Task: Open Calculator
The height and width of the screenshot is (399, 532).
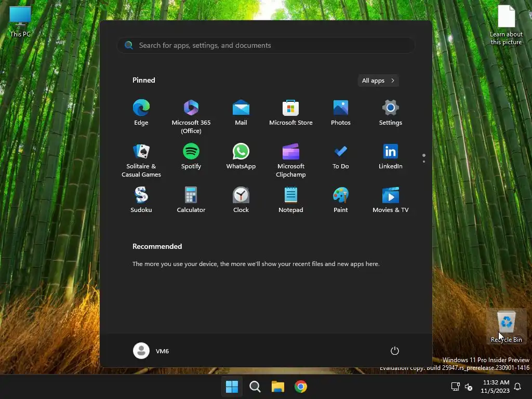Action: 191,200
